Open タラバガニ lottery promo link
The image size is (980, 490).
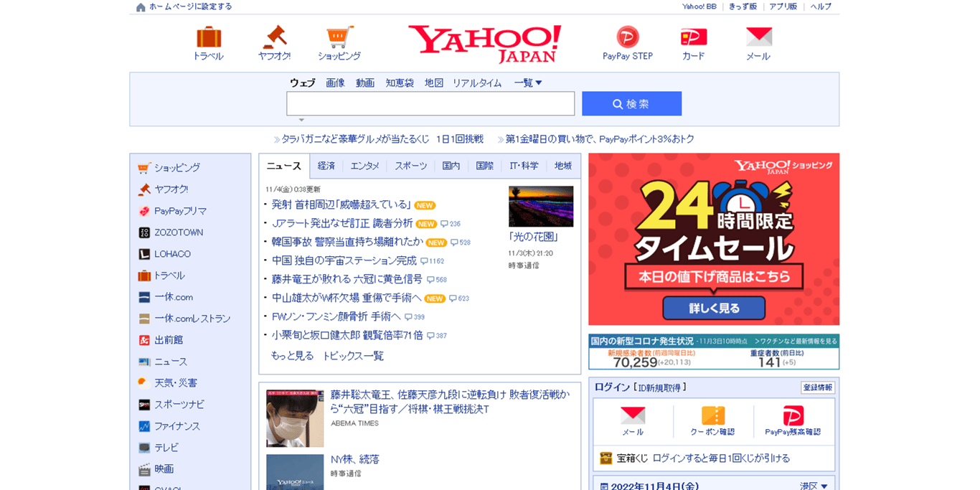pyautogui.click(x=382, y=139)
